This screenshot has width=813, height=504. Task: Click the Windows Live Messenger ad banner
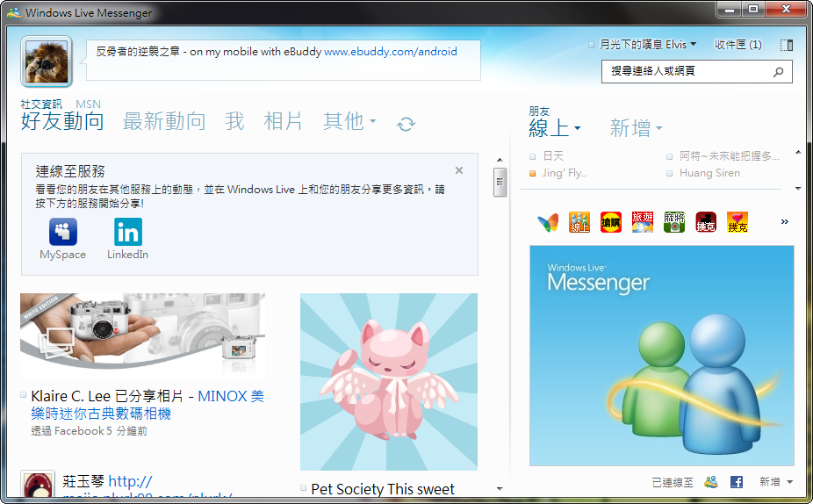[662, 356]
